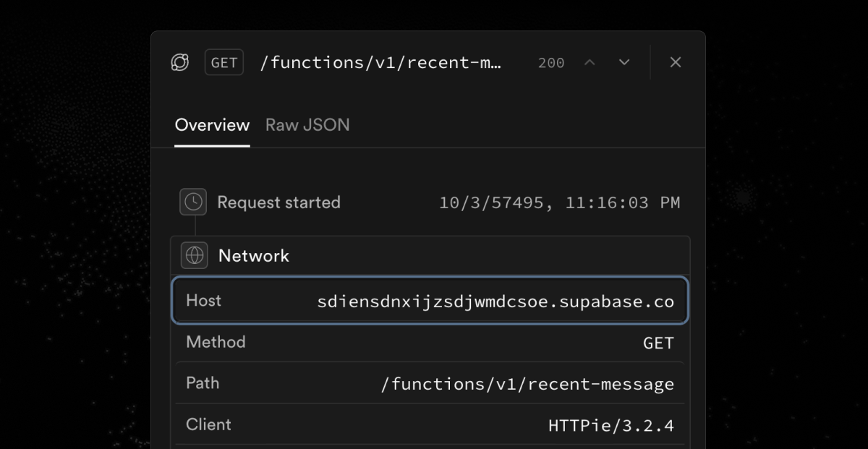Click the truncated request path title
Image resolution: width=868 pixels, height=449 pixels.
pyautogui.click(x=380, y=62)
